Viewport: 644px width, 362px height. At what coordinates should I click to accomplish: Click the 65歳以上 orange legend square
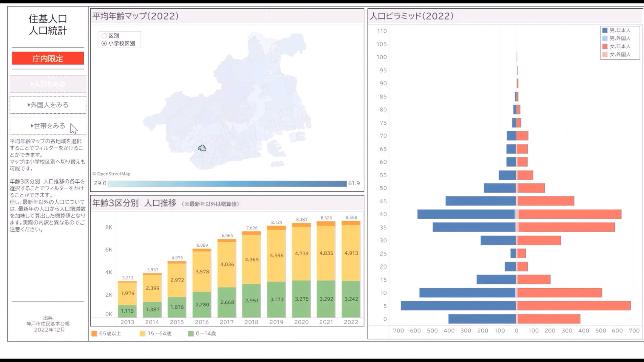pyautogui.click(x=94, y=334)
